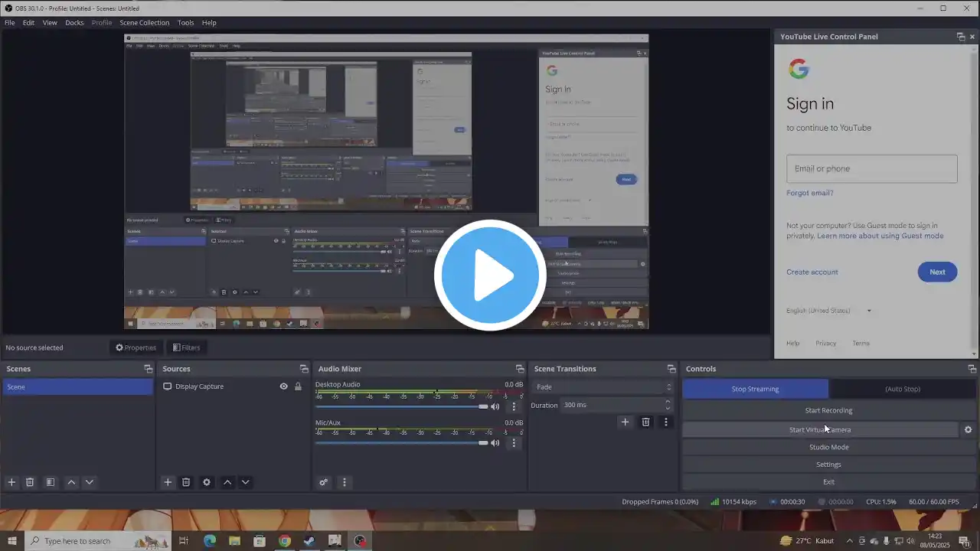Open Settings from Controls dock
This screenshot has width=980, height=551.
pyautogui.click(x=828, y=465)
